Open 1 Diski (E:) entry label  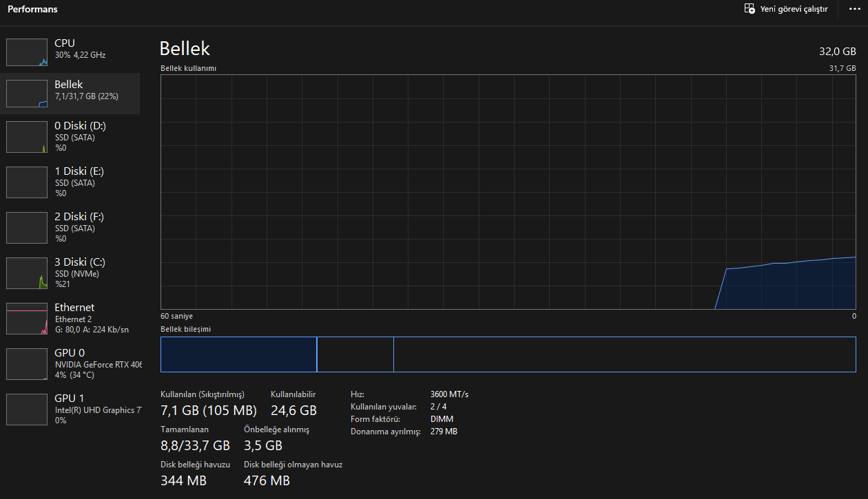point(79,171)
